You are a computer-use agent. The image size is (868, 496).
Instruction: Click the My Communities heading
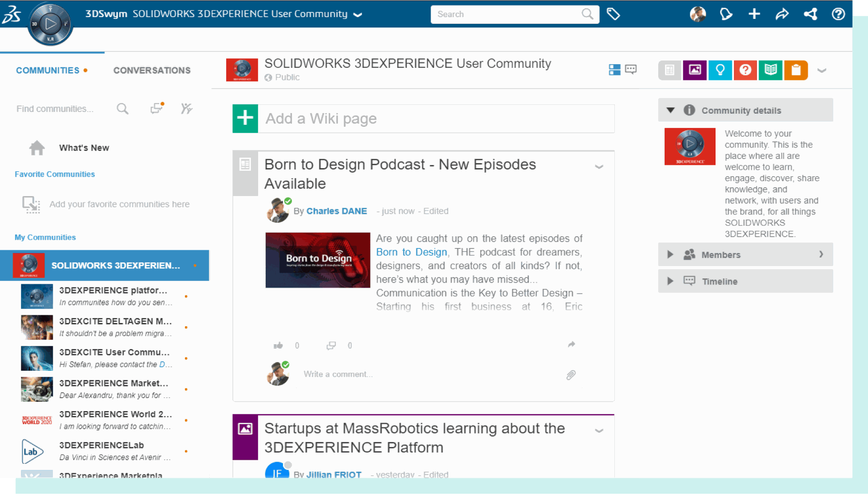pyautogui.click(x=45, y=237)
